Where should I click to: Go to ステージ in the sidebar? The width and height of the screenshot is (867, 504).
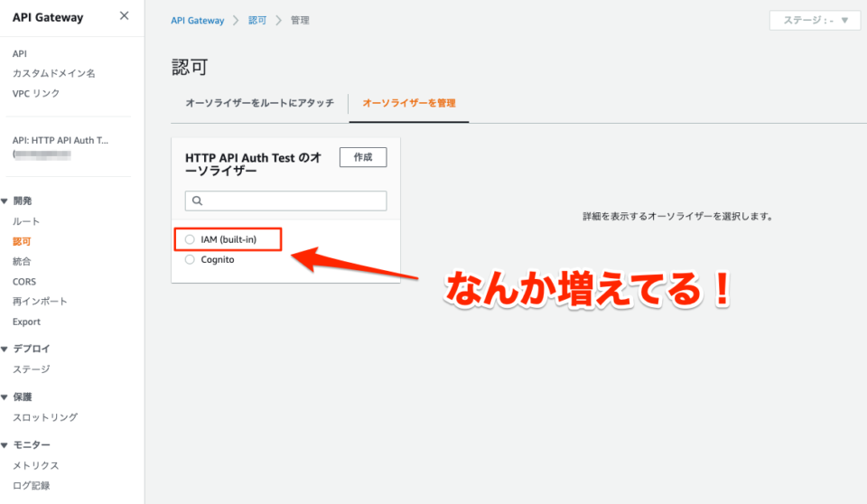(31, 369)
